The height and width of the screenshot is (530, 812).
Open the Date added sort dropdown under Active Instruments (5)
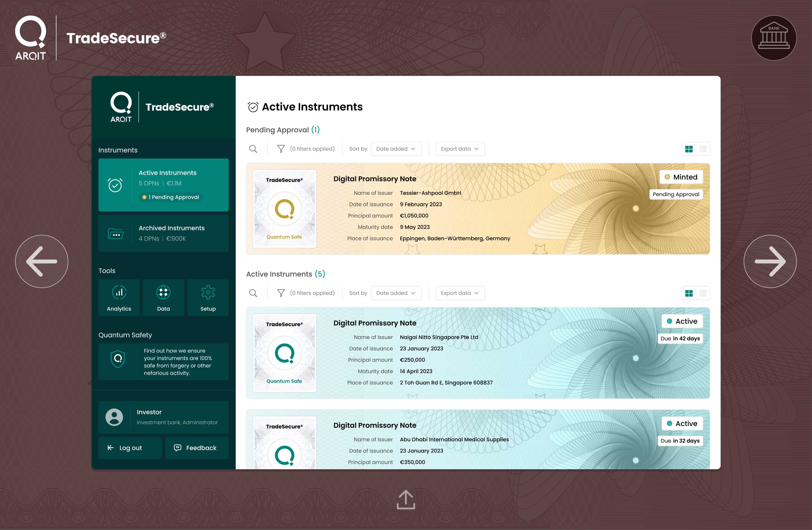coord(396,293)
